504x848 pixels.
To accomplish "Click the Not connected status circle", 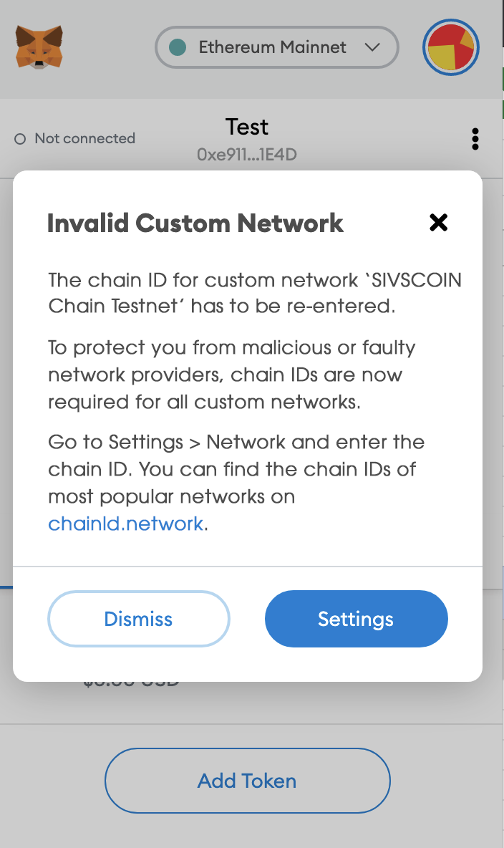I will click(20, 139).
